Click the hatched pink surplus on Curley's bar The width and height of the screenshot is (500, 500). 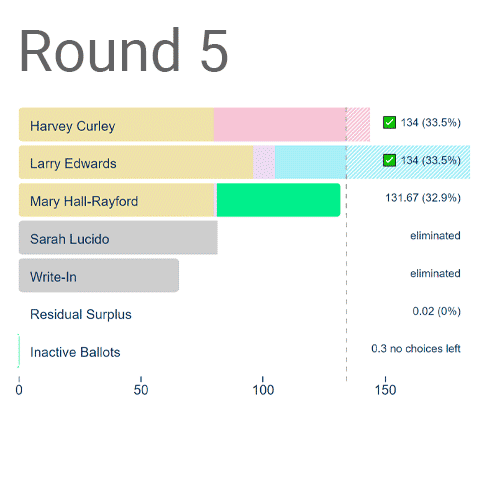point(358,124)
